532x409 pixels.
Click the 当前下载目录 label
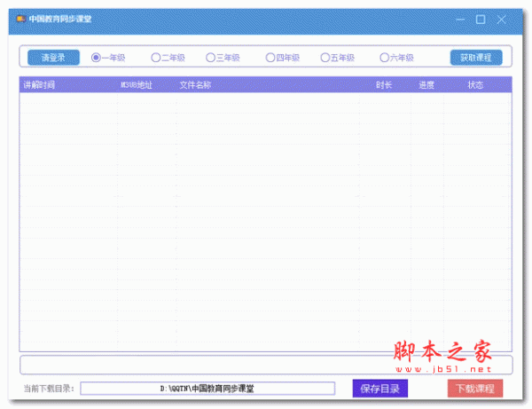coord(49,389)
